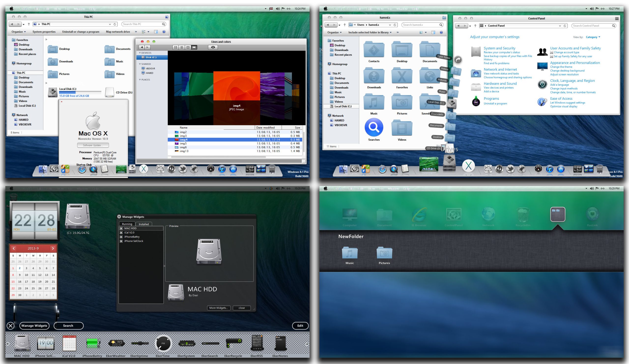Collapse the DEVICES section in sidebar
The image size is (629, 364).
tap(140, 53)
